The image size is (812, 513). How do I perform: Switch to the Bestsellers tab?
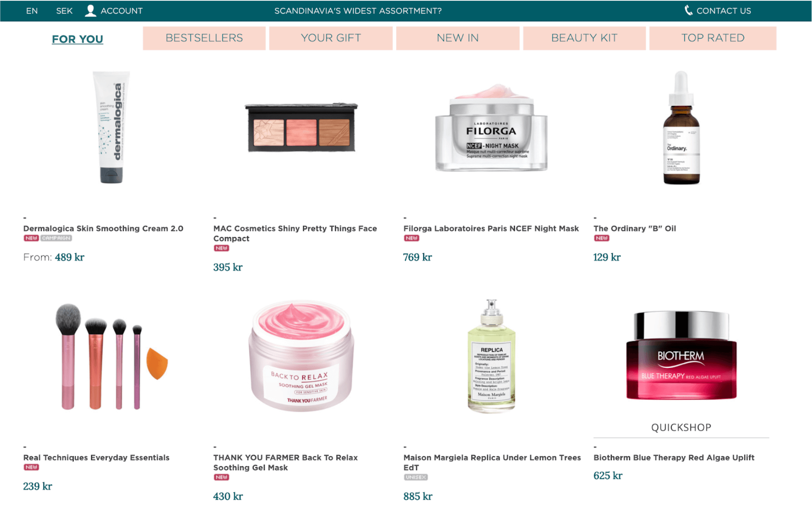(204, 38)
